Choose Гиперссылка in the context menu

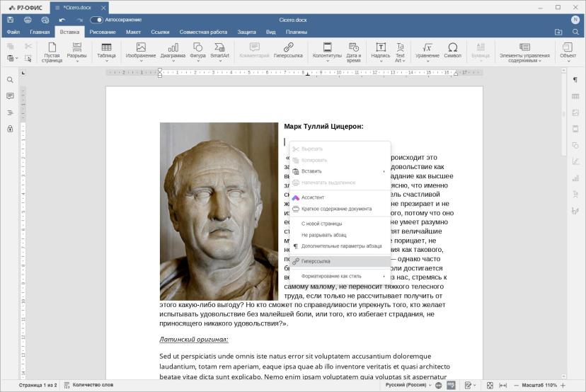(x=340, y=261)
